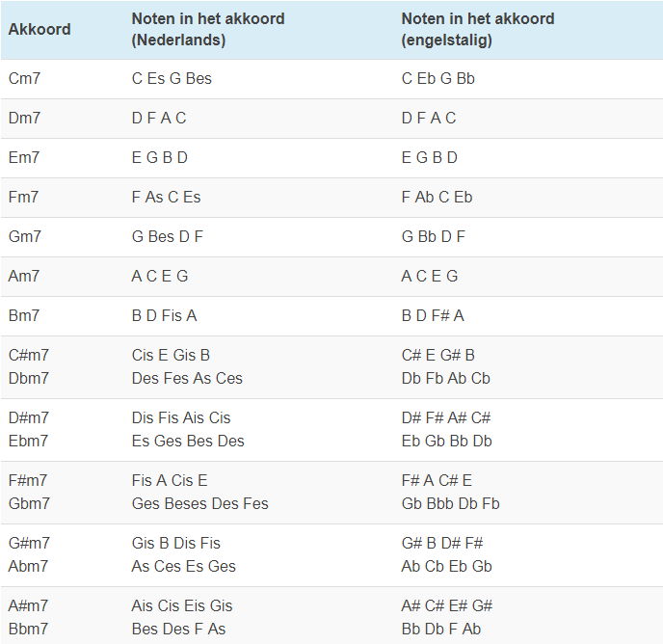Viewport: 663px width, 644px height.
Task: Click the Dm7 chord name
Action: click(x=24, y=118)
